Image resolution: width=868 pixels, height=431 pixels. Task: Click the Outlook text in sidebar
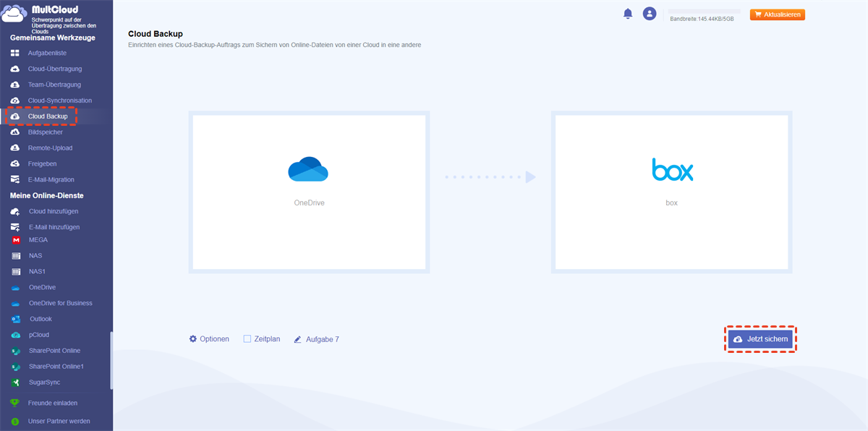[x=41, y=319]
